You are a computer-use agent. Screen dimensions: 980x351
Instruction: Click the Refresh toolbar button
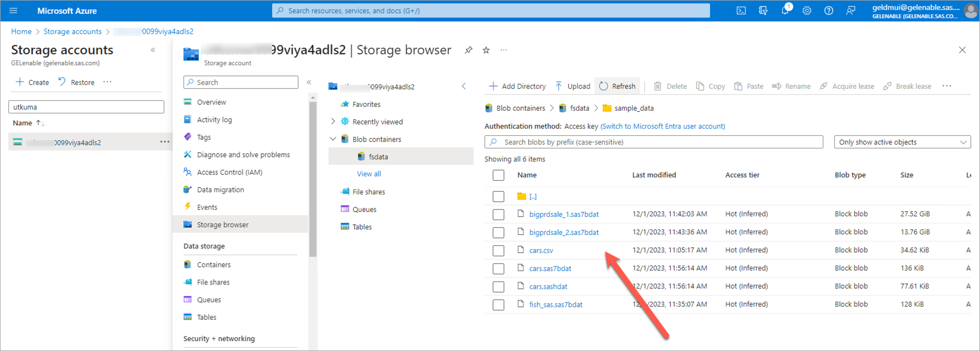(617, 86)
